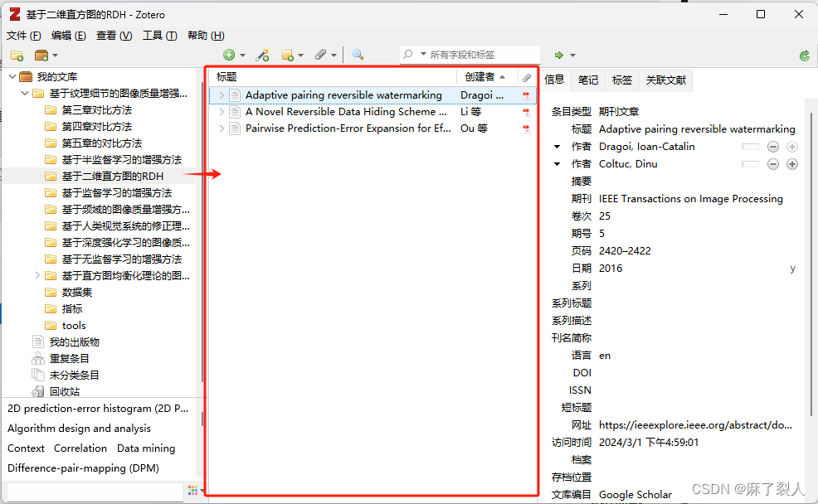Add author after Coltuc with plus button
The height and width of the screenshot is (504, 818).
(792, 164)
